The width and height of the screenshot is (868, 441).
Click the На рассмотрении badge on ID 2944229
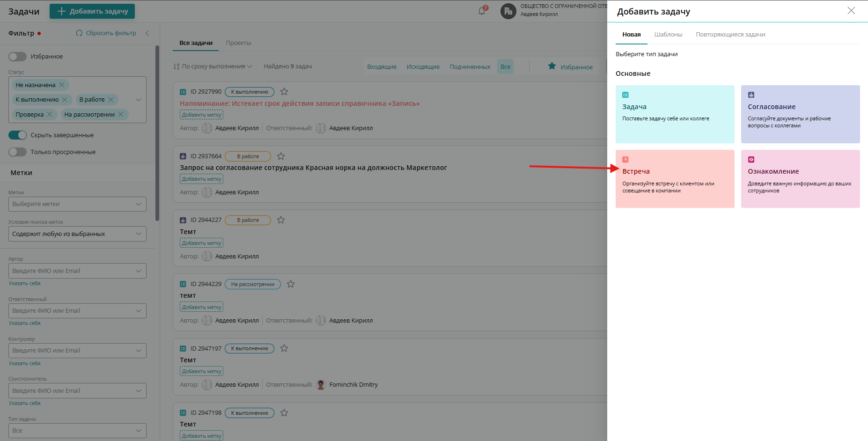coord(253,284)
